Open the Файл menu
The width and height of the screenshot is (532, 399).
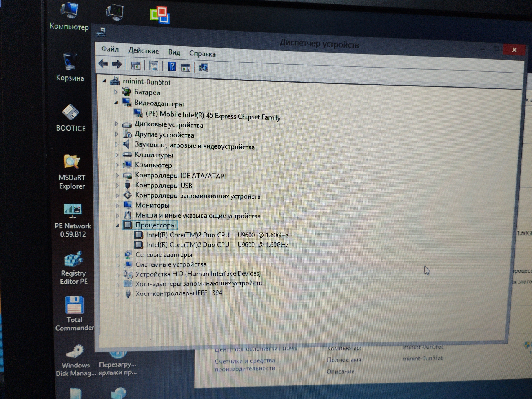click(110, 49)
